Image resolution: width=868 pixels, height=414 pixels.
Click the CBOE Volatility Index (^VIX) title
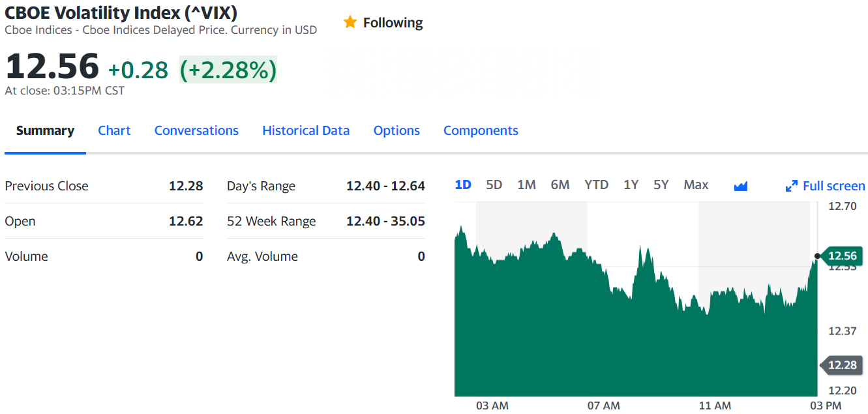tap(121, 12)
